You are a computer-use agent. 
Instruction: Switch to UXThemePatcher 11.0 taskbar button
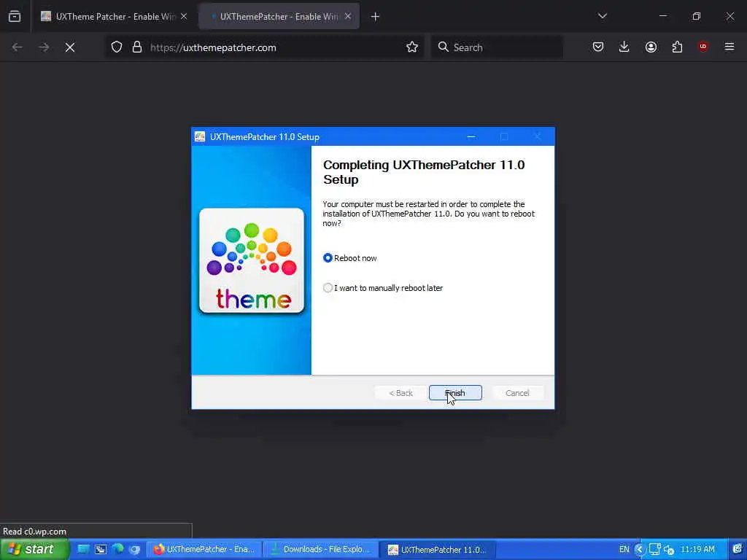coord(438,550)
